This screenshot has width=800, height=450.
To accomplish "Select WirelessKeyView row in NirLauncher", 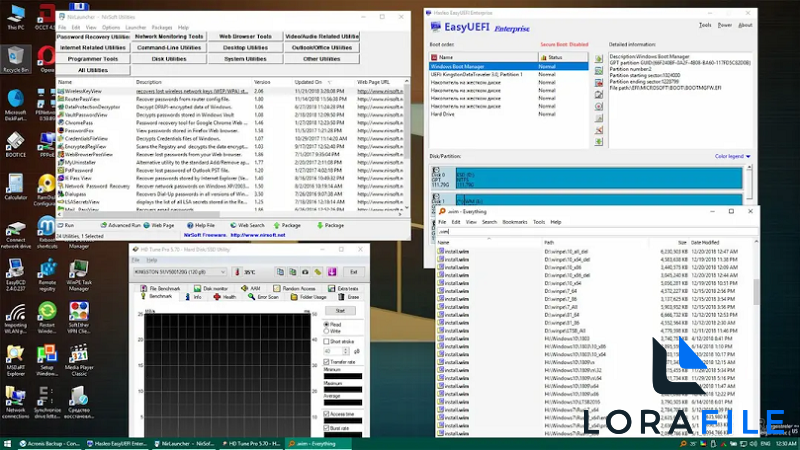I will pos(230,91).
